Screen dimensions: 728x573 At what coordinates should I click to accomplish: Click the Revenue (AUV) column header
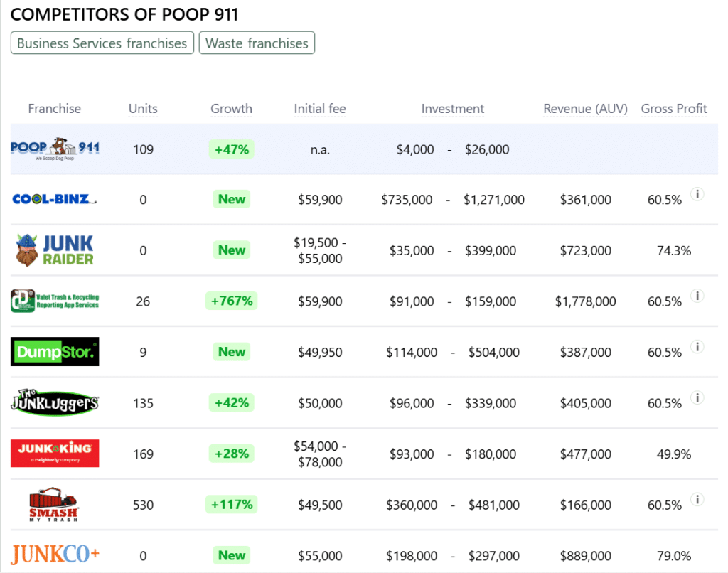pyautogui.click(x=586, y=109)
